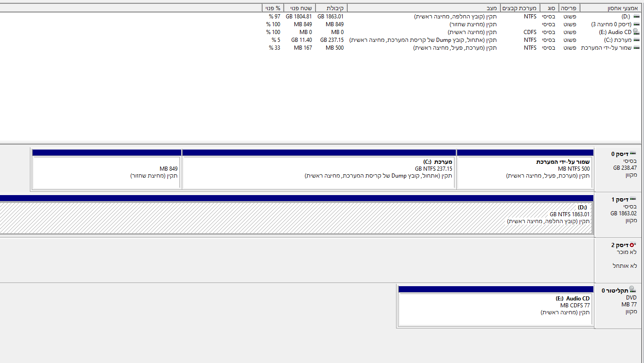The height and width of the screenshot is (363, 644).
Task: Click the לא מוכר text under דיסק 2
Action: (627, 252)
